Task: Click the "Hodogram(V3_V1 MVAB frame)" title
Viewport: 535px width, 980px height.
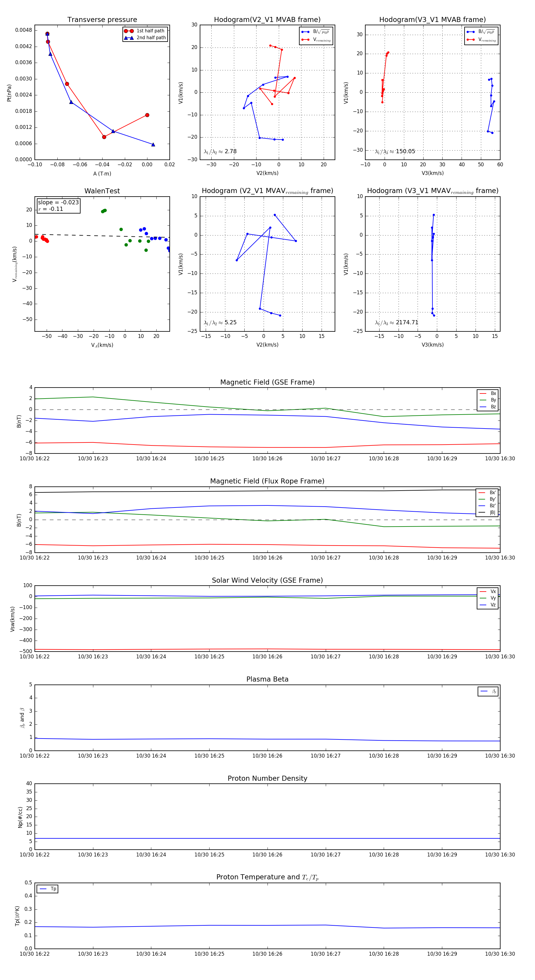Action: (x=432, y=20)
